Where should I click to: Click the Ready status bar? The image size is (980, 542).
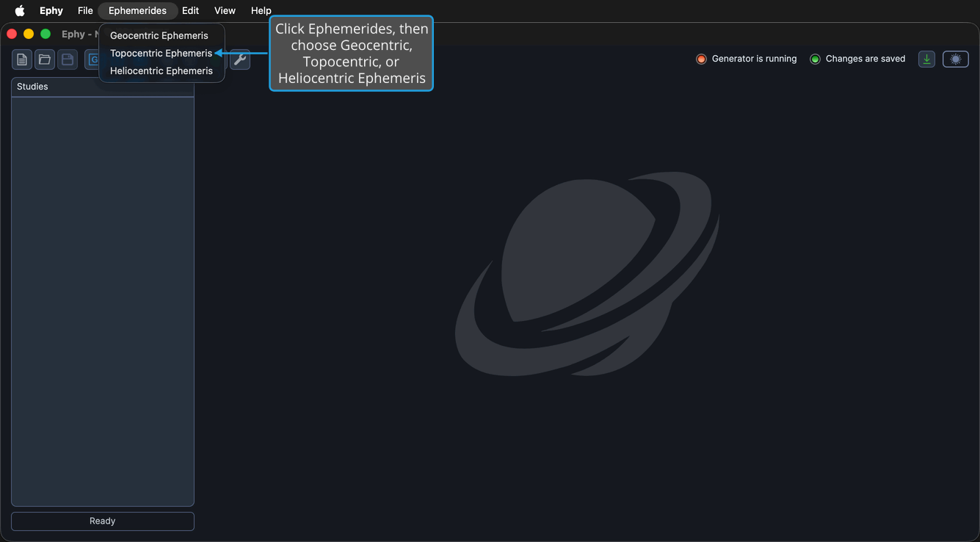point(103,521)
